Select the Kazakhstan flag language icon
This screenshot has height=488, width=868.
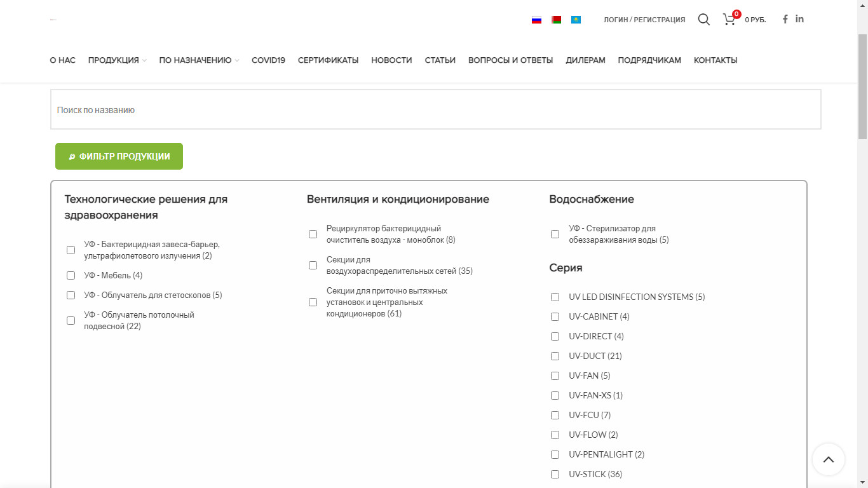pyautogui.click(x=576, y=20)
